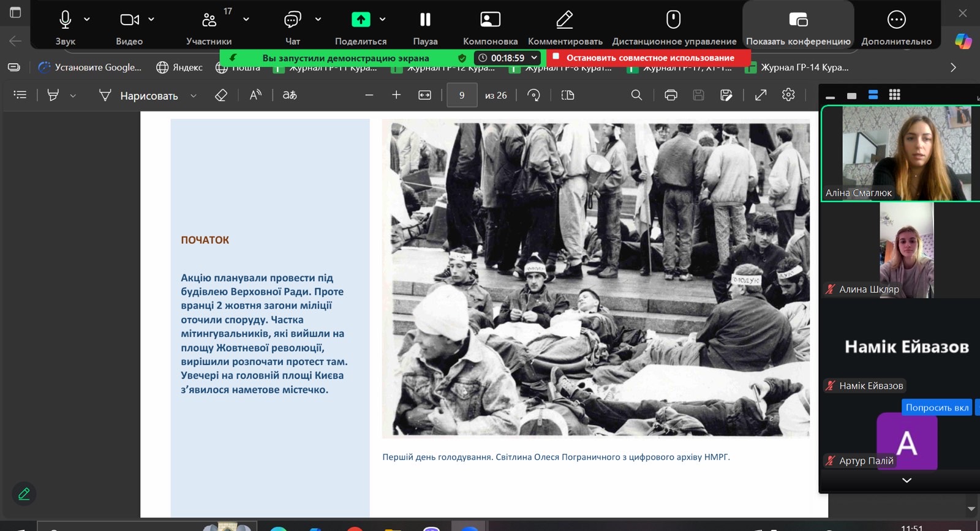Expand the recording timer dropdown
The image size is (980, 531).
(x=534, y=58)
